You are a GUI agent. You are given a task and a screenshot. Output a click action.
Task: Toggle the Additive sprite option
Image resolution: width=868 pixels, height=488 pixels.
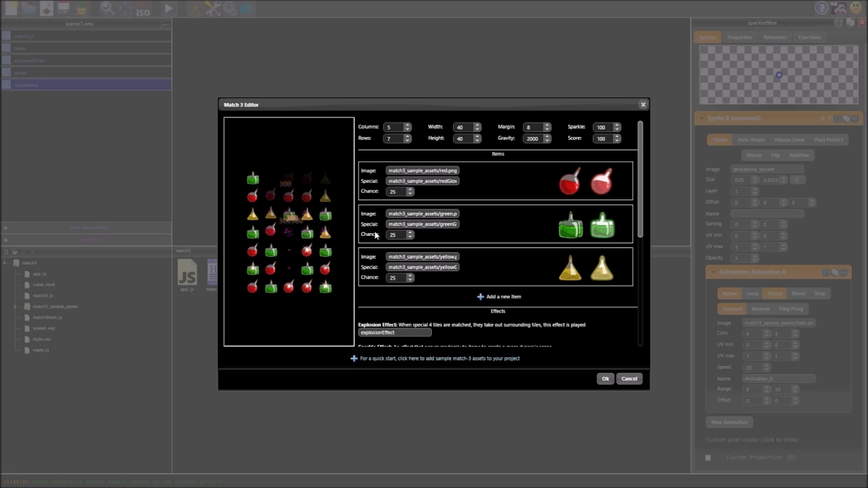799,155
